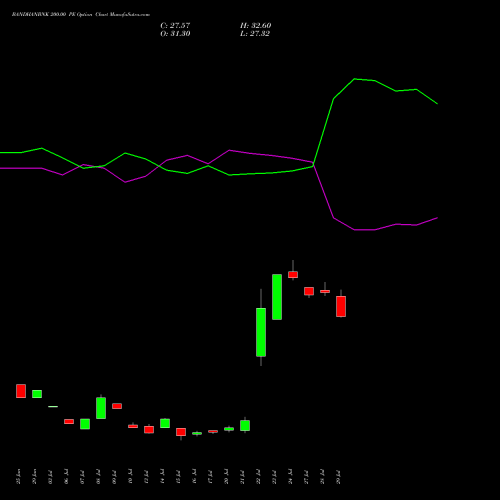The width and height of the screenshot is (500, 500).
Task: Click the tall green candle for 23 Jul
Action: (277, 297)
